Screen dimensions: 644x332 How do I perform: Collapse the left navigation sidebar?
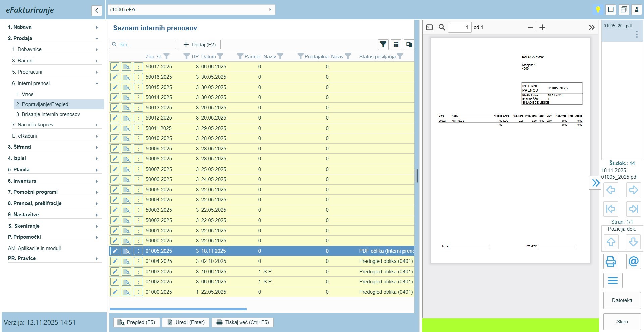[97, 10]
